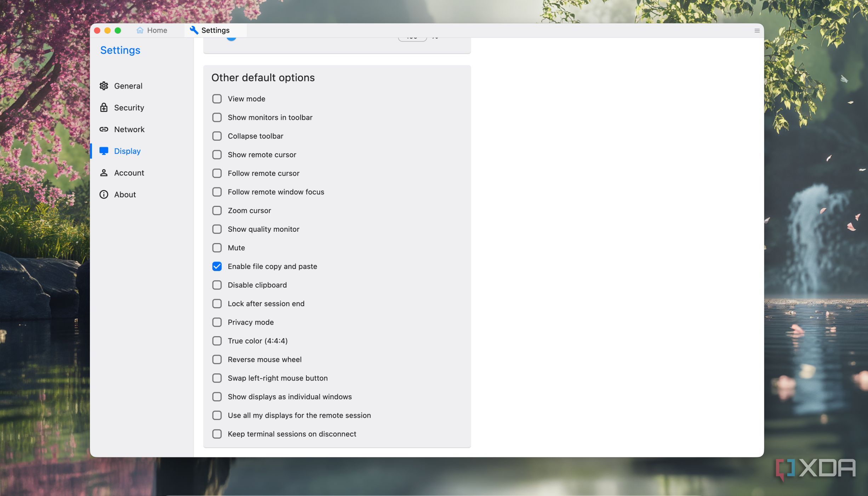Click the Account person icon

pos(104,173)
